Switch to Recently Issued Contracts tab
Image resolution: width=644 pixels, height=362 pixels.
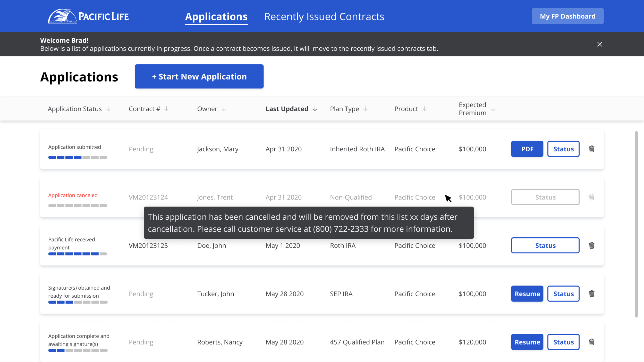(x=324, y=16)
